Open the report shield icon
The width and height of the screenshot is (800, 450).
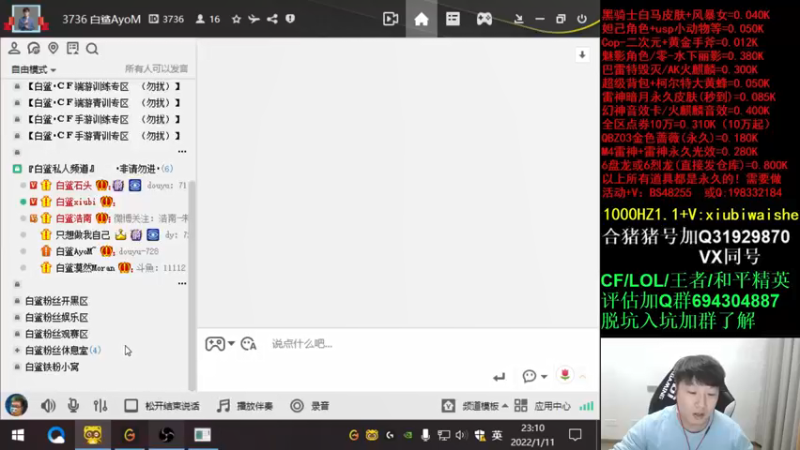[290, 19]
